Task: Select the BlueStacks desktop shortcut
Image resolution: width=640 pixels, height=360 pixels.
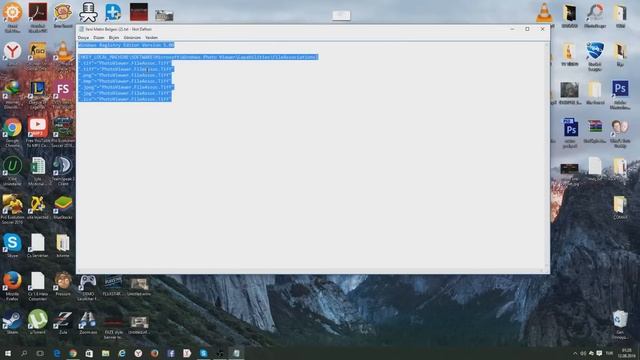Action: click(x=63, y=207)
